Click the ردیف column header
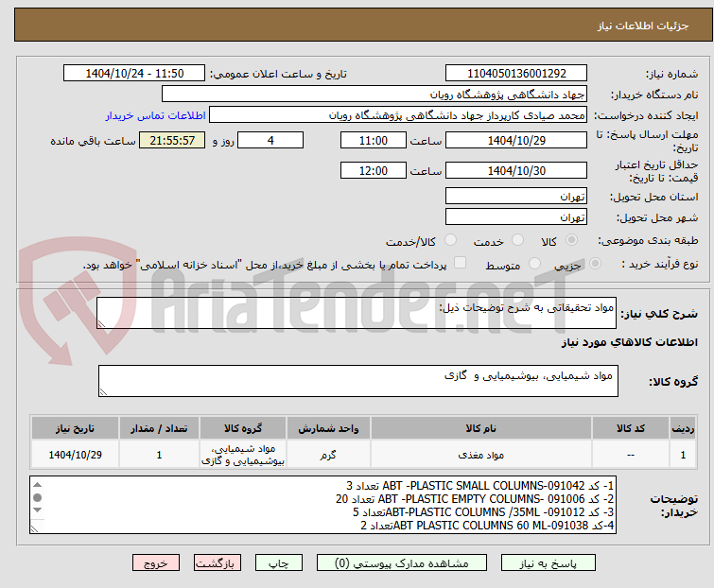 (x=683, y=428)
